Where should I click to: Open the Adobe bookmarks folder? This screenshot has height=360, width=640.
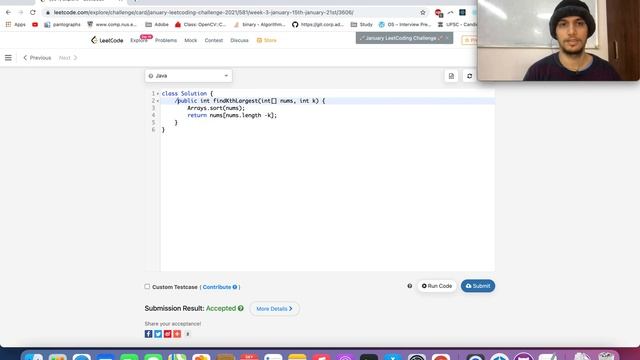[157, 24]
